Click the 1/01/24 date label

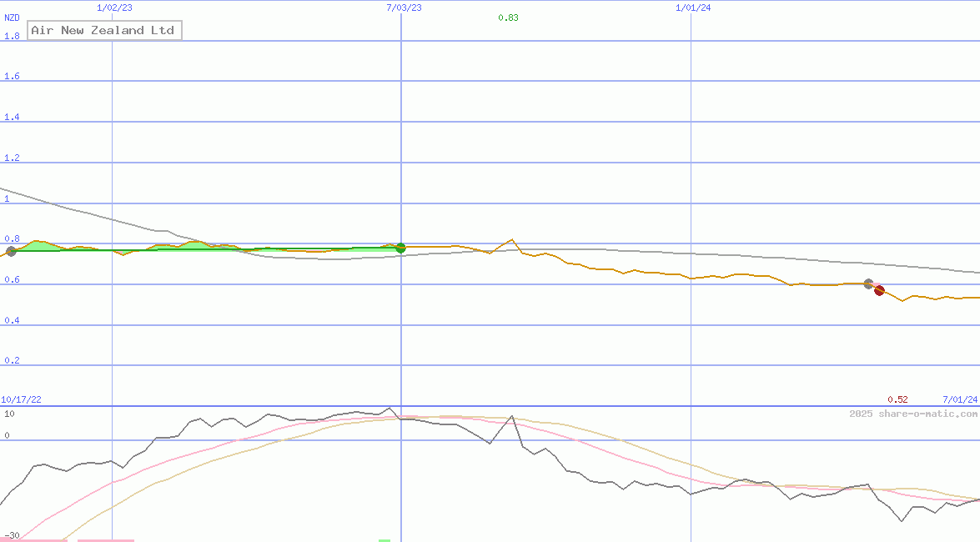click(693, 8)
